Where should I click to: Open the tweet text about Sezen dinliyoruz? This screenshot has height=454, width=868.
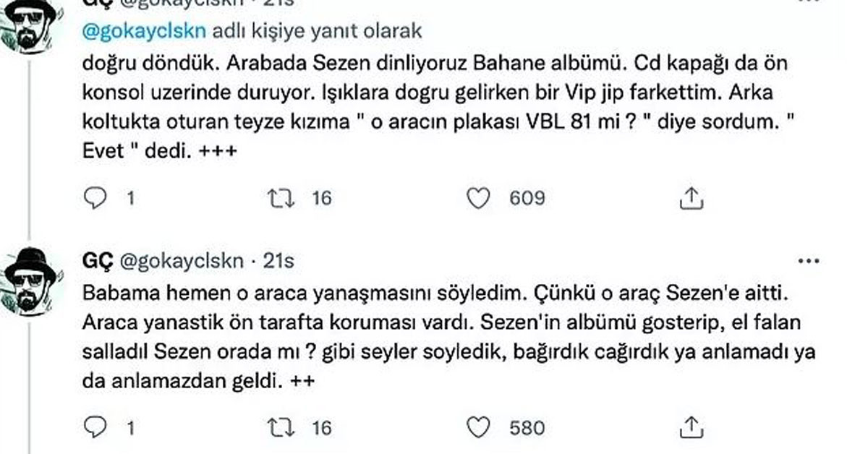coord(434,107)
